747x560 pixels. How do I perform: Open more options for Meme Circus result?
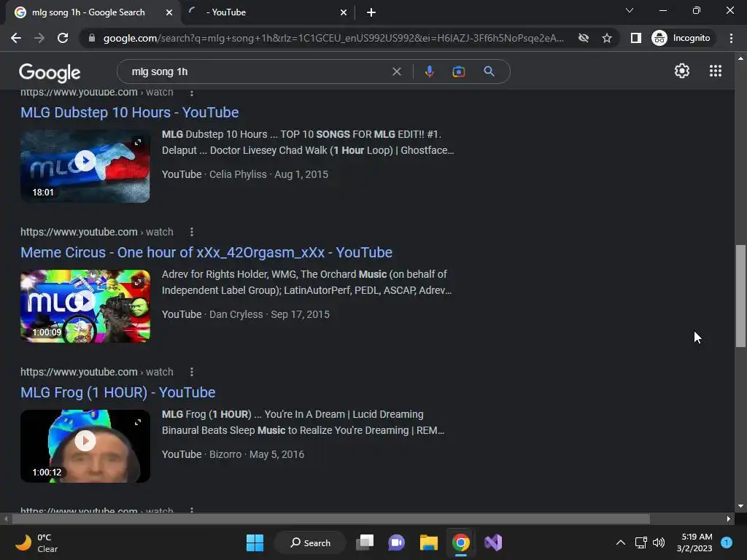pos(192,232)
